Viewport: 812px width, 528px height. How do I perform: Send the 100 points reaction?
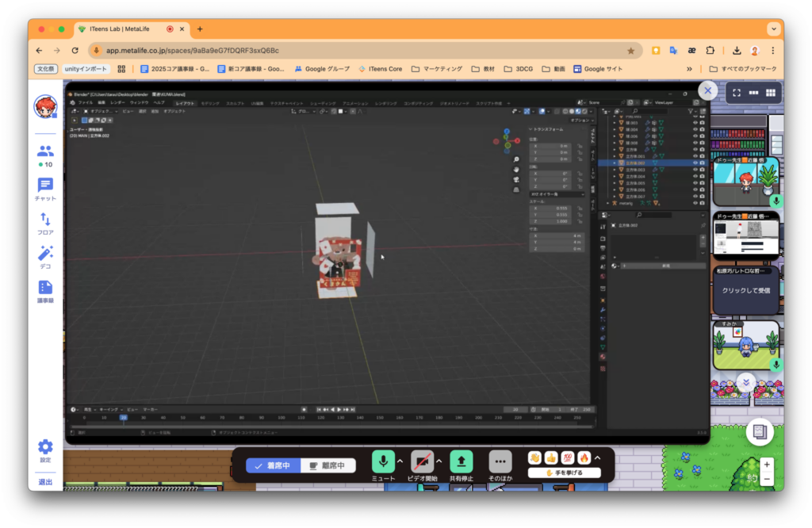568,457
